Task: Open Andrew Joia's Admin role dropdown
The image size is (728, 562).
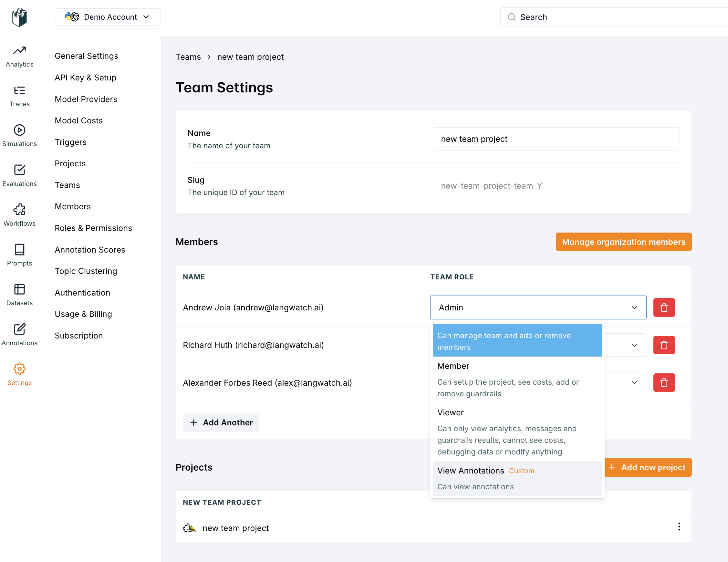Action: click(538, 307)
